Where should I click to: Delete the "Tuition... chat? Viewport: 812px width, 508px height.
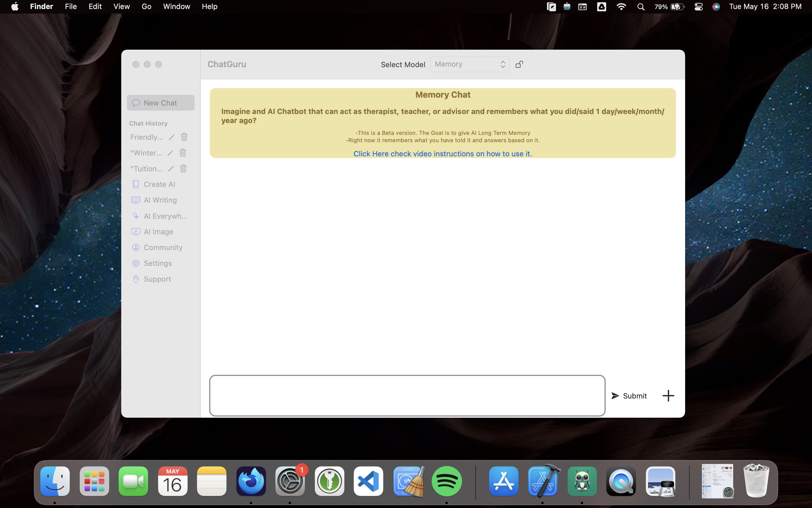click(184, 169)
